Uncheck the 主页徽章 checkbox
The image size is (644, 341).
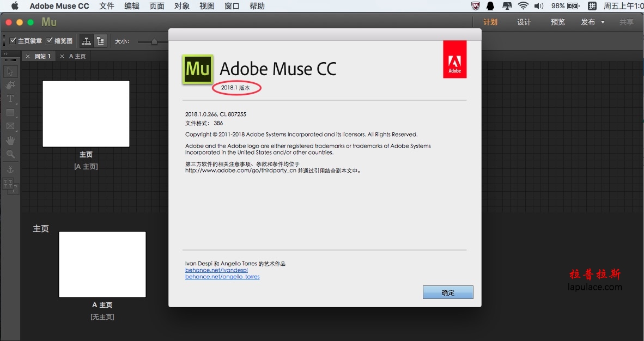[x=13, y=40]
